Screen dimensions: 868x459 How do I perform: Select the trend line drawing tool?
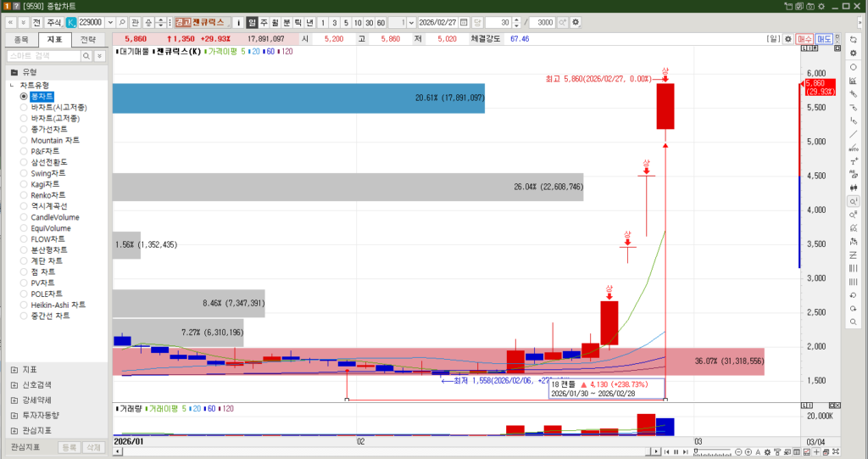coord(853,134)
